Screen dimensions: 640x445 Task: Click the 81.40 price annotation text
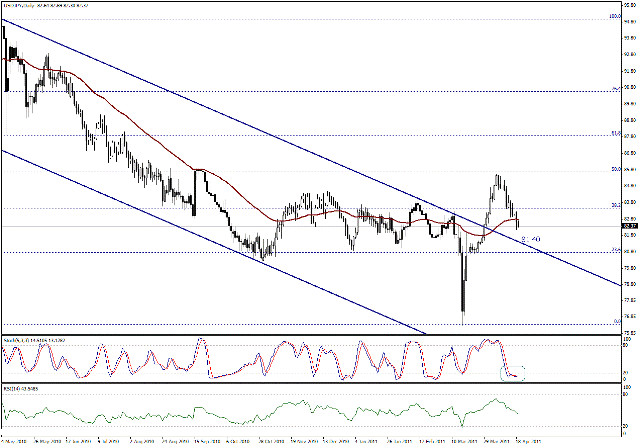pyautogui.click(x=530, y=239)
